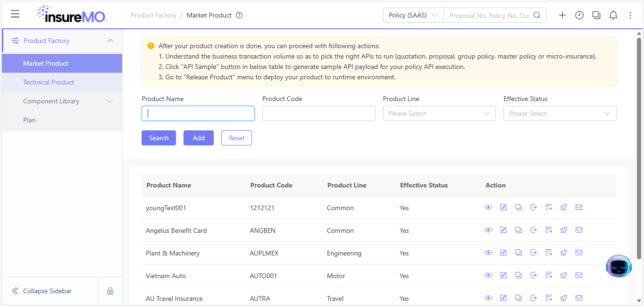Edit the AU Travel Insurance product
Screen dimensions: 644x306
click(x=503, y=298)
